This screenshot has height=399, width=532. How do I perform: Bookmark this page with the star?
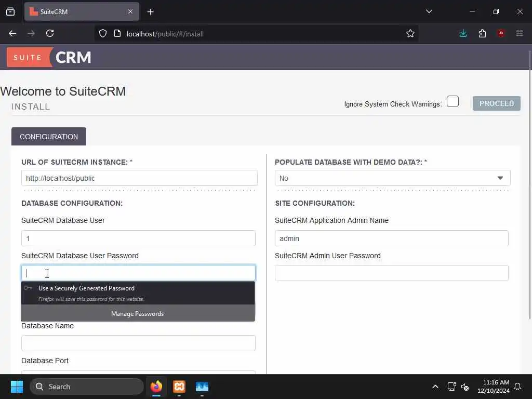[x=410, y=34]
